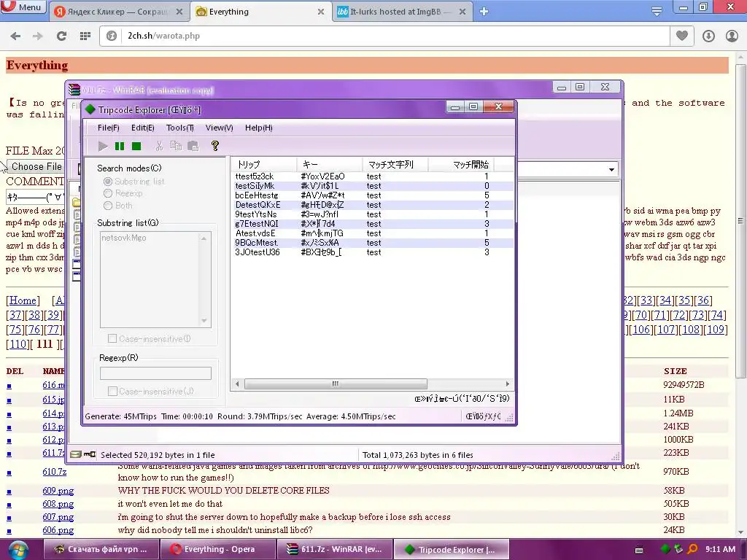Click the Cut scissors icon in Tripcode Explorer
The image size is (747, 560).
click(x=159, y=146)
